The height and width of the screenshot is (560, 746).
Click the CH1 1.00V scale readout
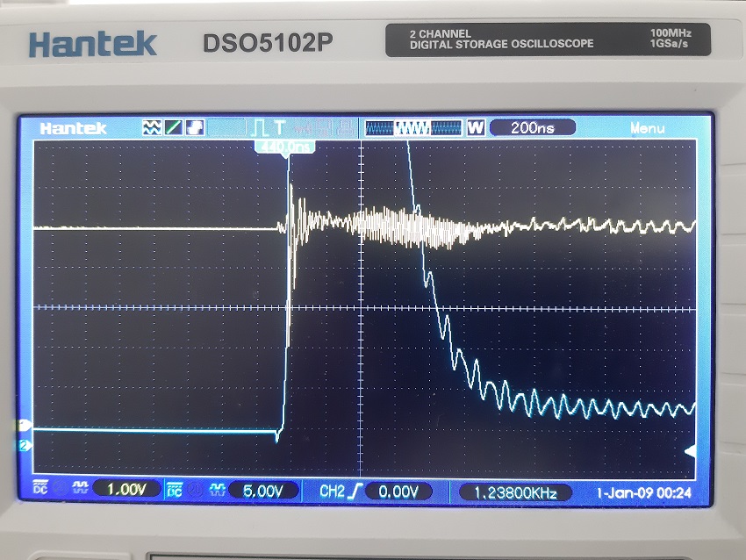[x=126, y=489]
